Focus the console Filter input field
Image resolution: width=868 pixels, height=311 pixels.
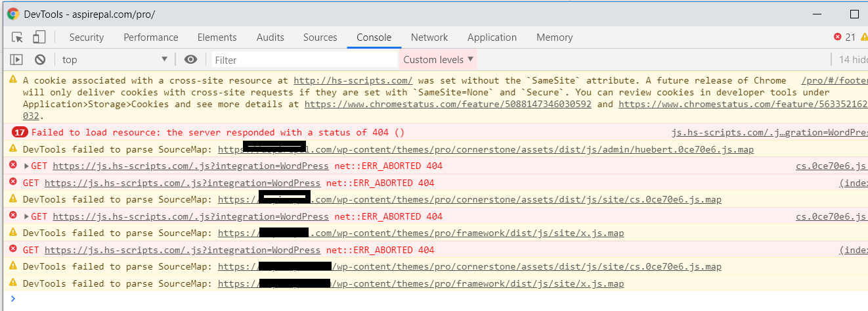point(304,60)
